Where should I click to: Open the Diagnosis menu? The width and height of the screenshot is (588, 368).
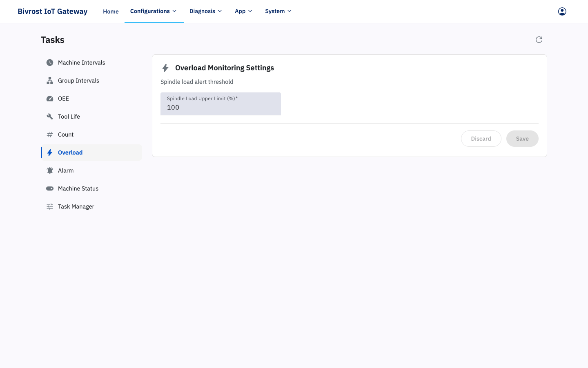[x=206, y=11]
